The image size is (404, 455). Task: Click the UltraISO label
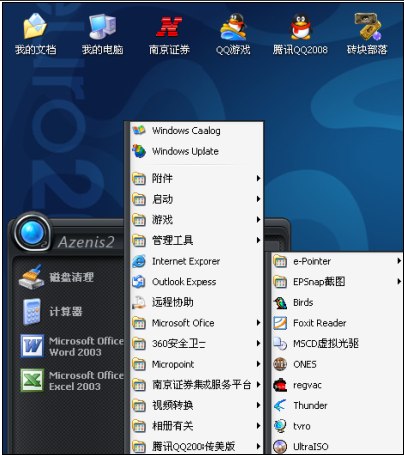coord(311,447)
